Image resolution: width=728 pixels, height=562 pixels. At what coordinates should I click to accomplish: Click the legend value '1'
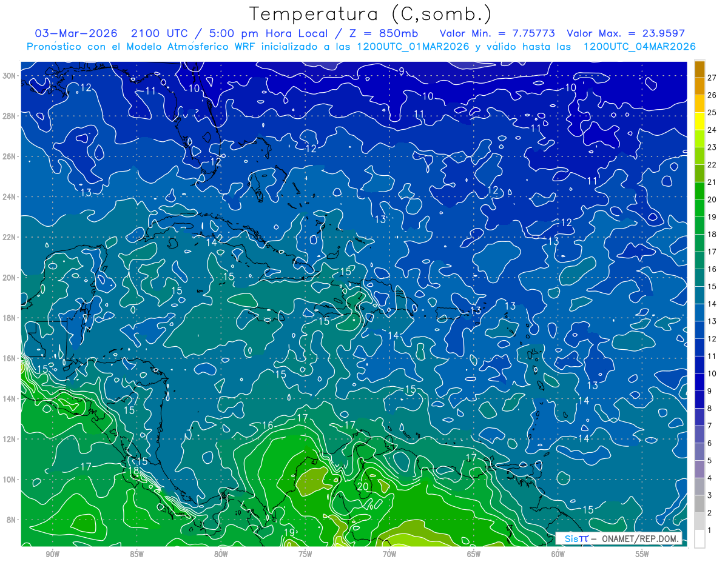[x=709, y=530]
